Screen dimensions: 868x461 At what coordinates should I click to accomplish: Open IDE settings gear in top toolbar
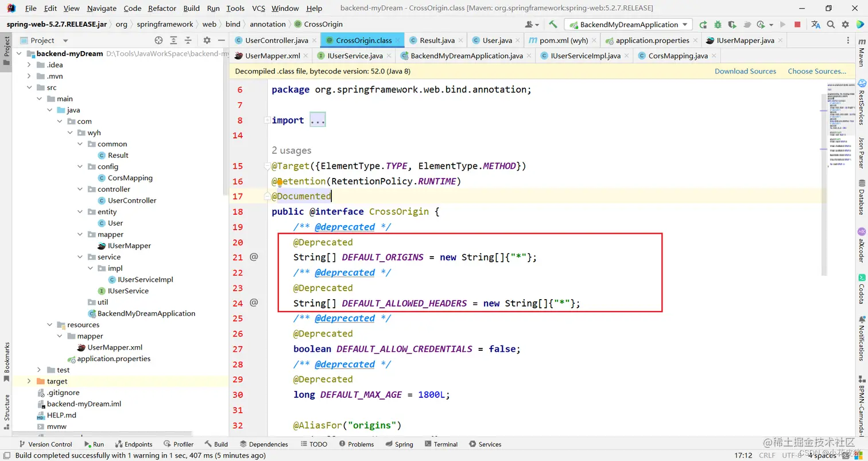[845, 25]
